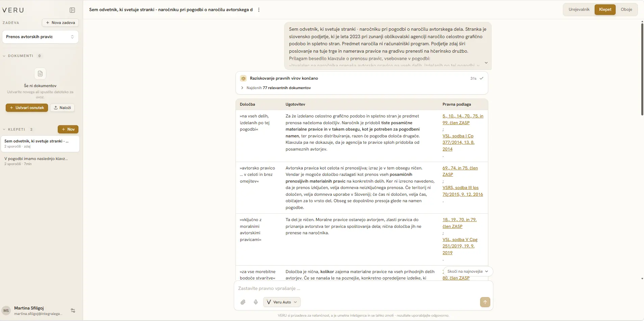Activate the microphone voice input
Viewport: 644px width, 321px height.
(256, 302)
